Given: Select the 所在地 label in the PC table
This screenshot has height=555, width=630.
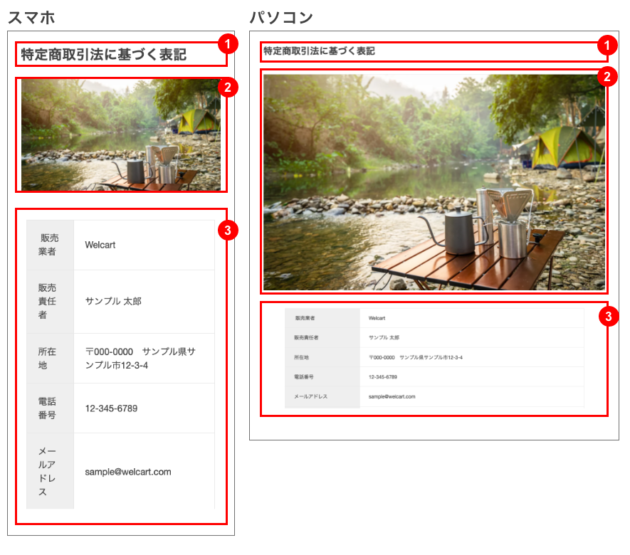Looking at the screenshot, I should click(301, 357).
